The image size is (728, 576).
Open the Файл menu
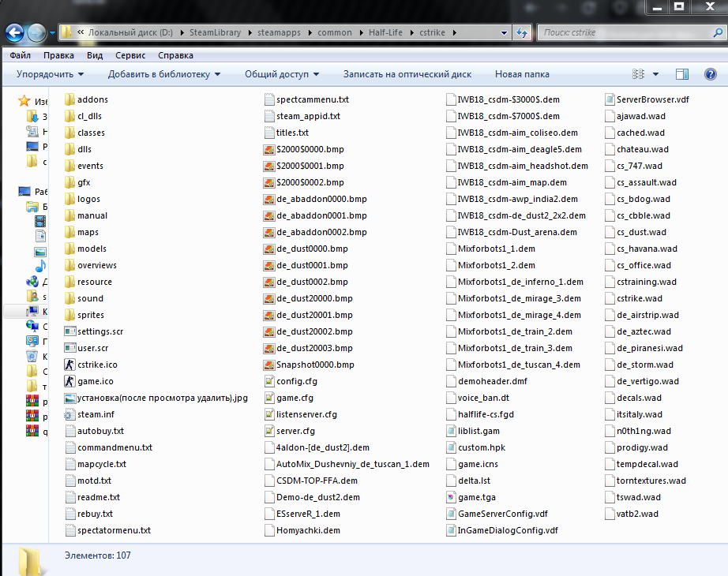click(x=21, y=55)
